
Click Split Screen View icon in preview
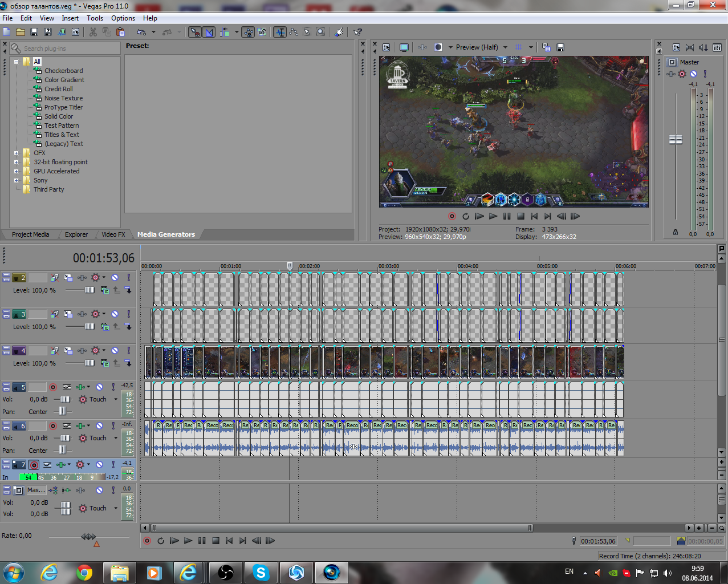point(438,47)
